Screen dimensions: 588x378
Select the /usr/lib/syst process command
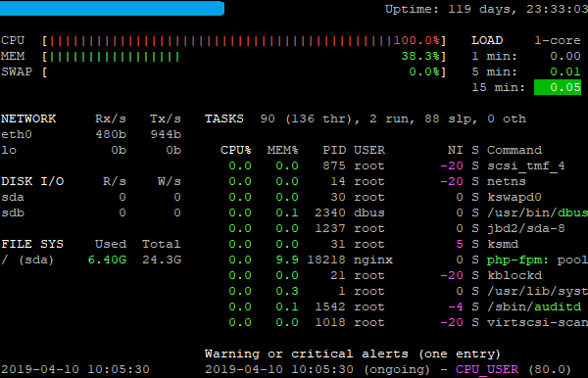point(537,291)
